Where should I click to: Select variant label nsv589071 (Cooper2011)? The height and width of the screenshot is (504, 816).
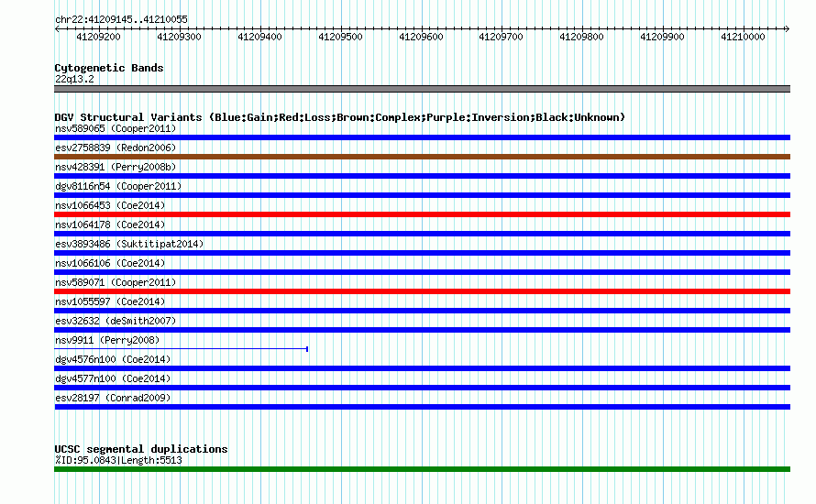pos(116,282)
